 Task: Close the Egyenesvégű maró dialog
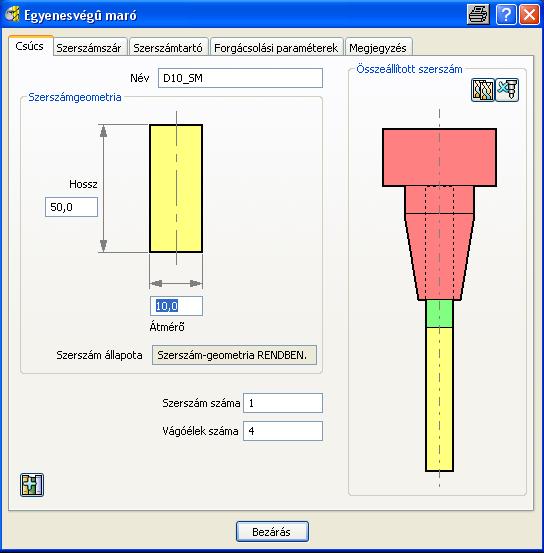529,15
